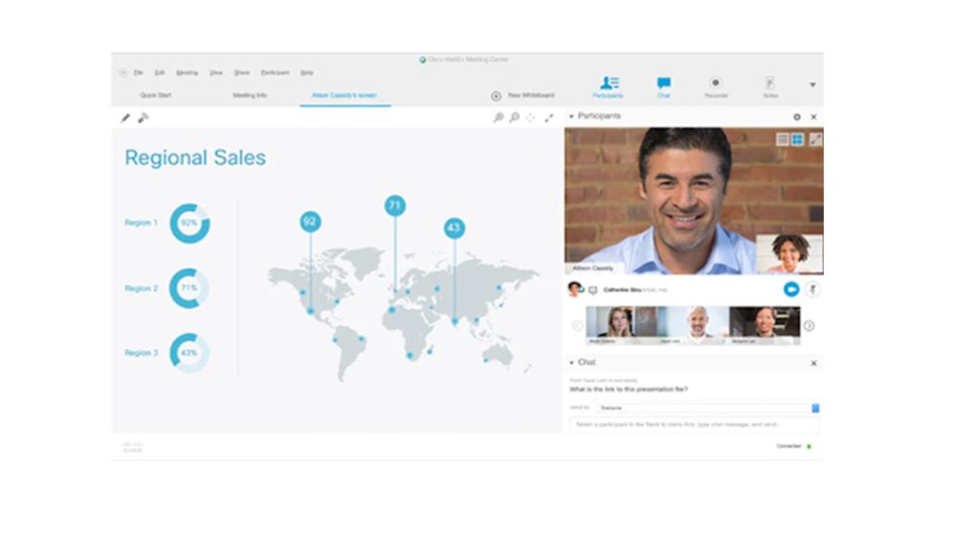This screenshot has width=980, height=551.
Task: Click Catherine Sinu's avatar
Action: [x=574, y=289]
